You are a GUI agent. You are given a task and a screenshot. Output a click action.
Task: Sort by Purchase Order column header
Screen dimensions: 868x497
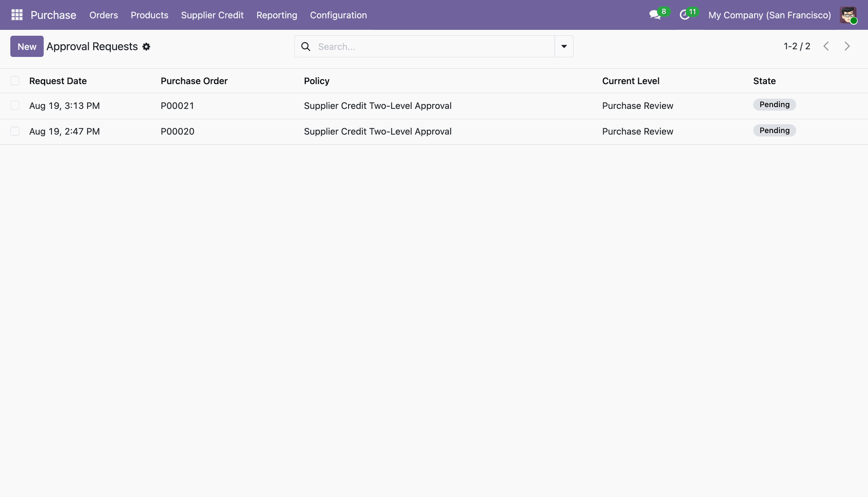(x=194, y=81)
